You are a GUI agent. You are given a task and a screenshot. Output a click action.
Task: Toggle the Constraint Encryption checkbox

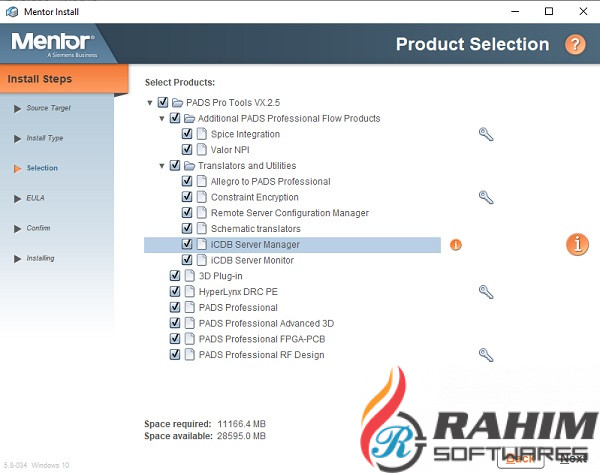[x=187, y=197]
